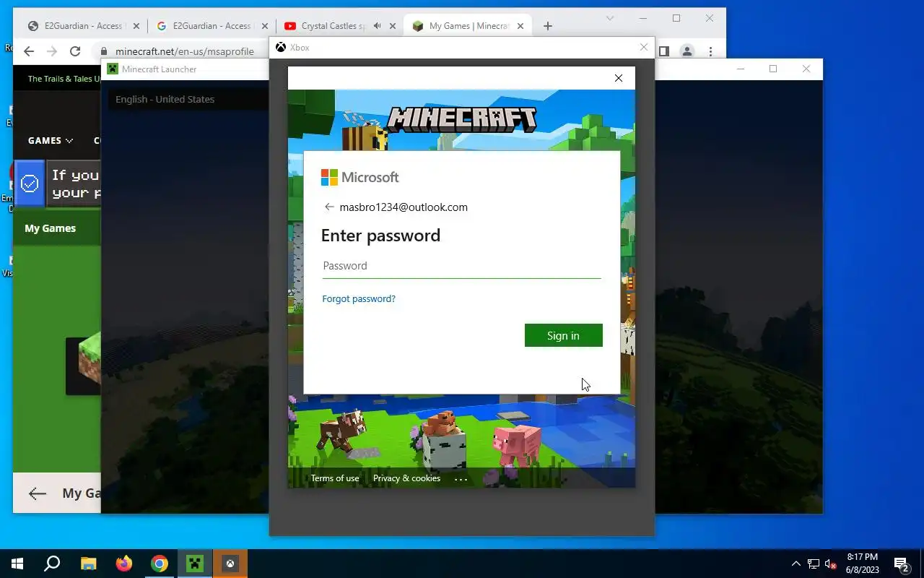Click the back arrow beside My Games footer

[x=38, y=493]
